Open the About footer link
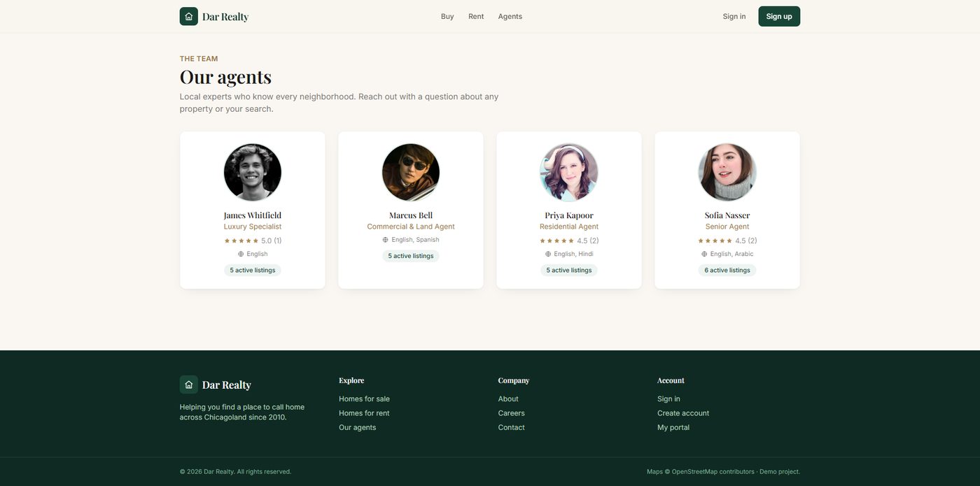The width and height of the screenshot is (980, 486). click(508, 399)
